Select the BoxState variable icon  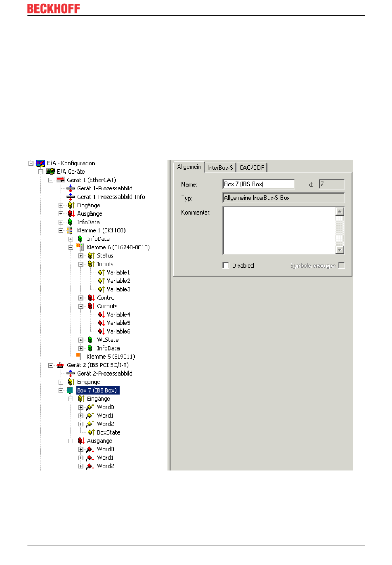91,433
